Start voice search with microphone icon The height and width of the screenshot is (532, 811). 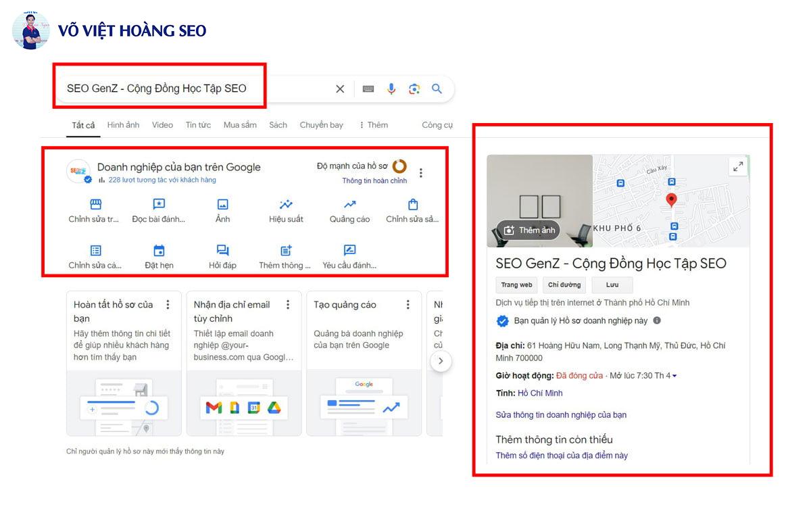pos(391,89)
